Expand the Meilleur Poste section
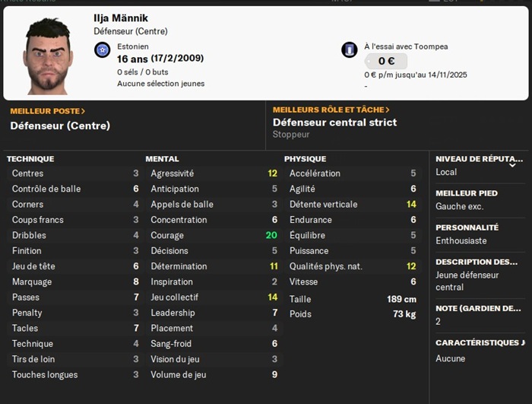Screen dimensions: 532x404 coord(47,111)
